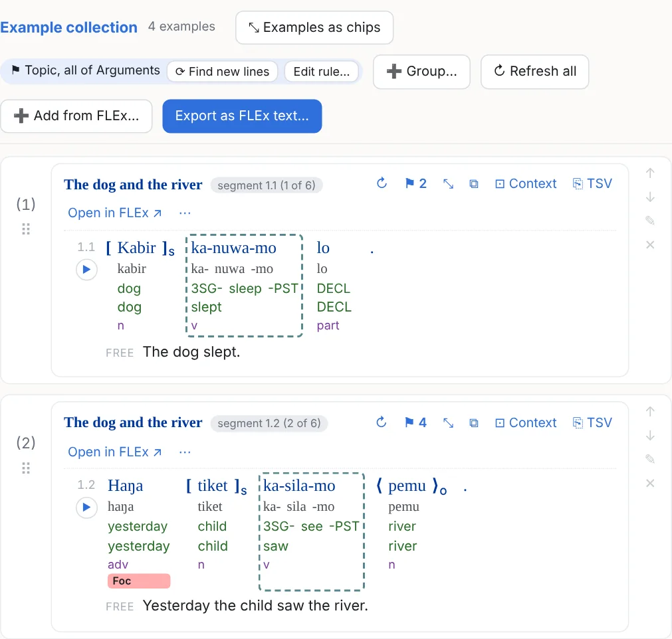Image resolution: width=672 pixels, height=639 pixels.
Task: Move example 1 up with the arrow
Action: coord(650,173)
